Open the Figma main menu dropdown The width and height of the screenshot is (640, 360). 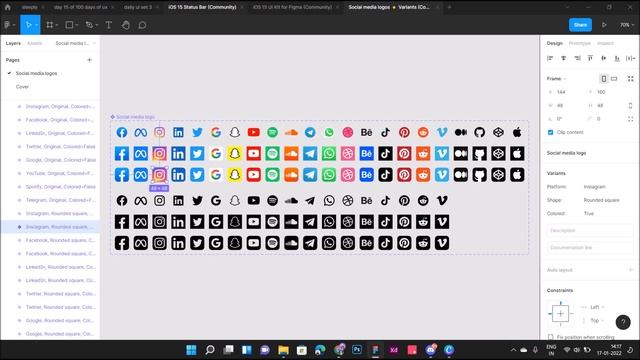click(x=9, y=25)
